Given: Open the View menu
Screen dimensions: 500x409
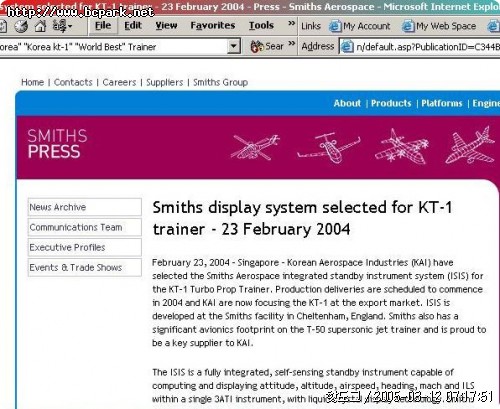Looking at the screenshot, I should click(166, 26).
